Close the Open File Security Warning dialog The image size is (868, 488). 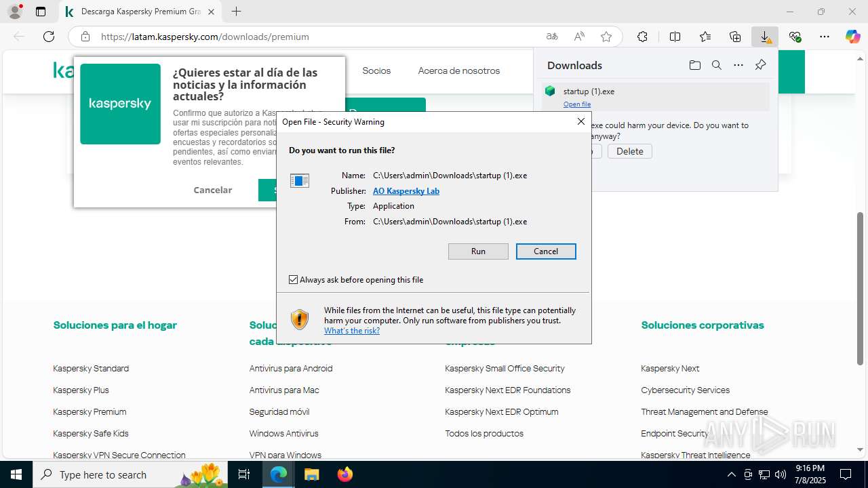[580, 121]
